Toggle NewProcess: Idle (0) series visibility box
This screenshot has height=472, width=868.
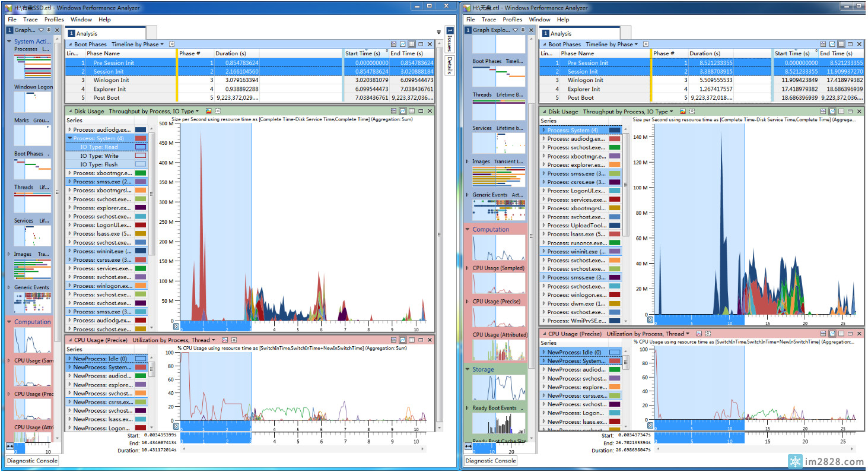(x=141, y=359)
